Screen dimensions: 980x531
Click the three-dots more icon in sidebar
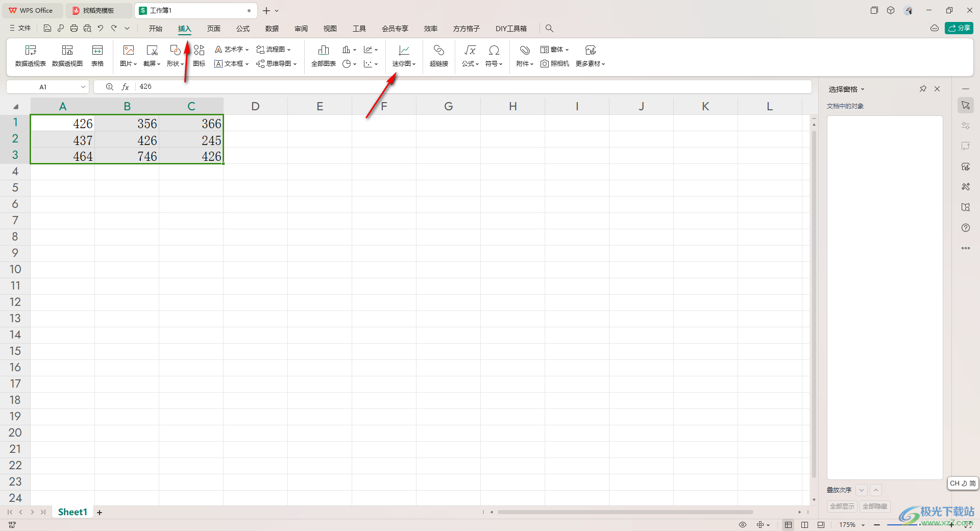[x=966, y=248]
